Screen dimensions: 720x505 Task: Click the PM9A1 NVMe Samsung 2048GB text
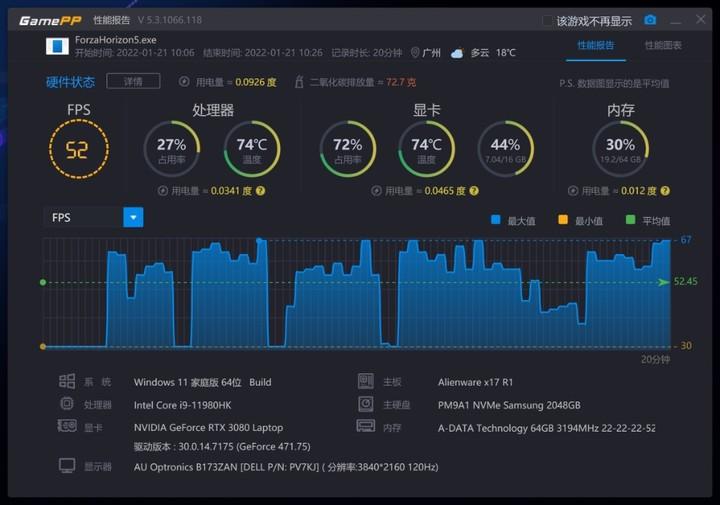pyautogui.click(x=509, y=405)
